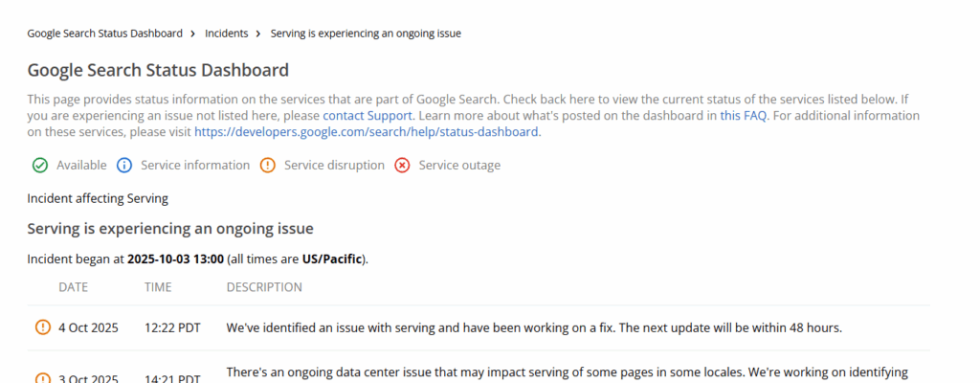Click the TIME column header

[x=159, y=287]
